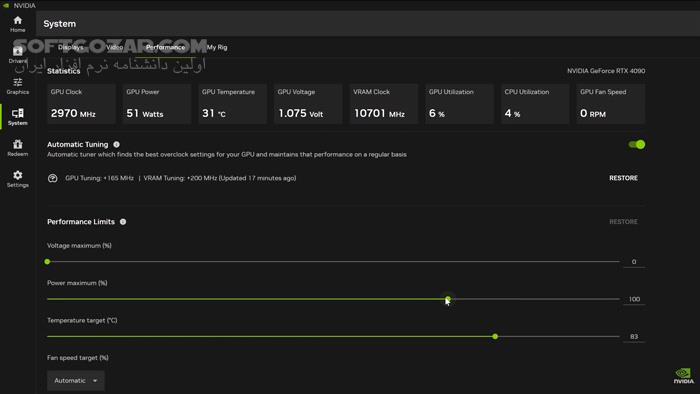700x394 pixels.
Task: Click the GPU Utilization statistic card
Action: click(x=459, y=104)
